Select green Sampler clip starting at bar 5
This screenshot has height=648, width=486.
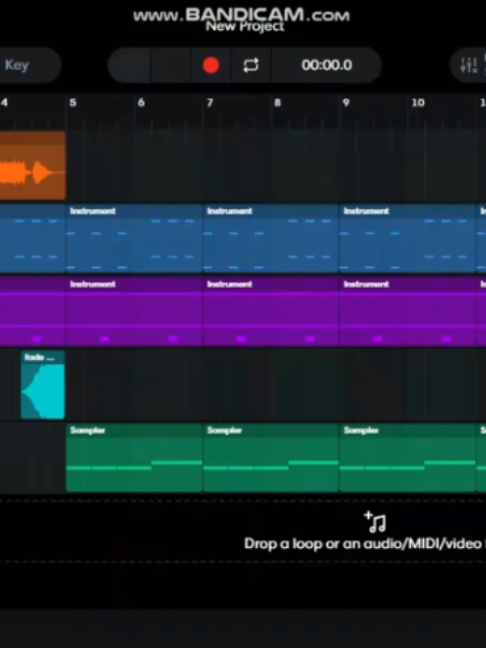(x=134, y=457)
